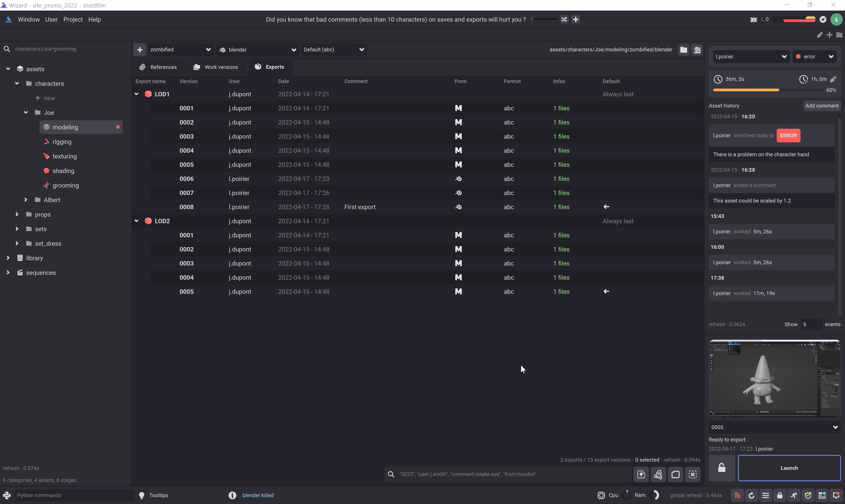Click the add quote plus icon
Viewport: 845px width, 504px height.
[x=576, y=20]
